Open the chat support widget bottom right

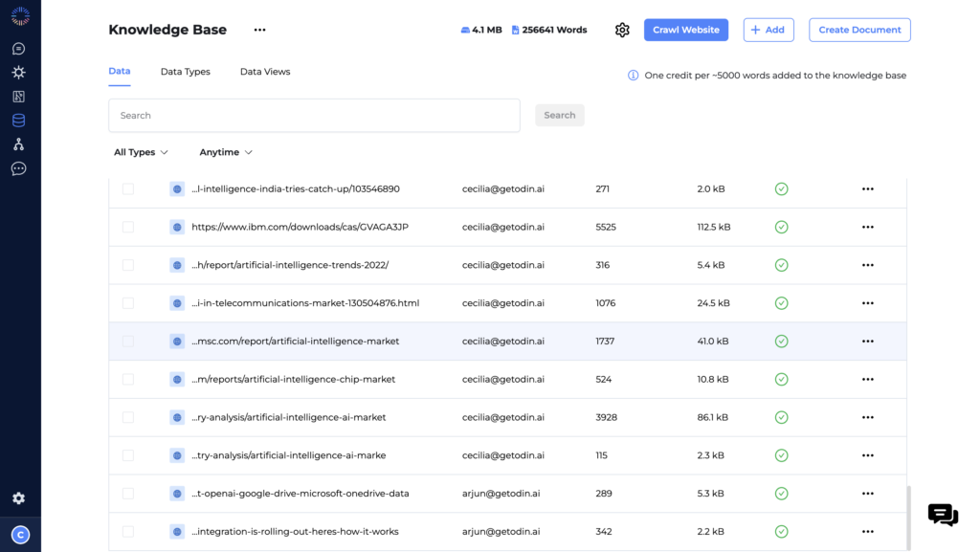point(943,516)
